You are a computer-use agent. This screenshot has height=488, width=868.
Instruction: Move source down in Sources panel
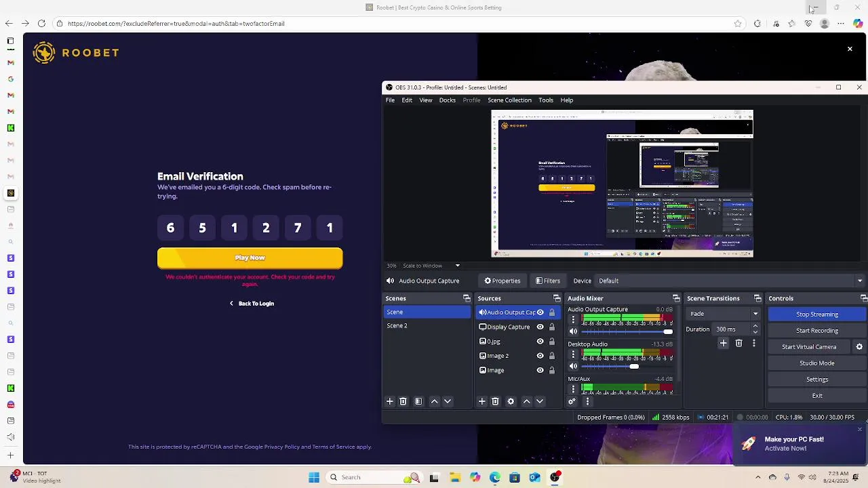(x=540, y=401)
